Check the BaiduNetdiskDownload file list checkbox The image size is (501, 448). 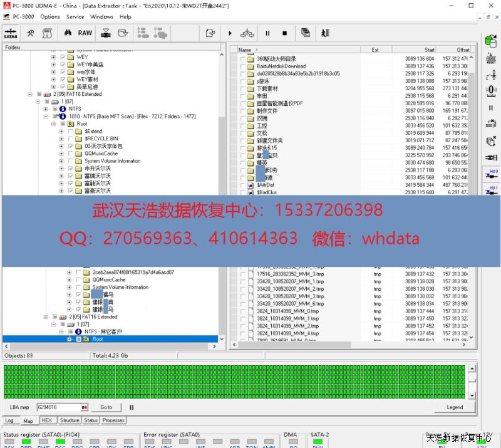click(x=242, y=66)
